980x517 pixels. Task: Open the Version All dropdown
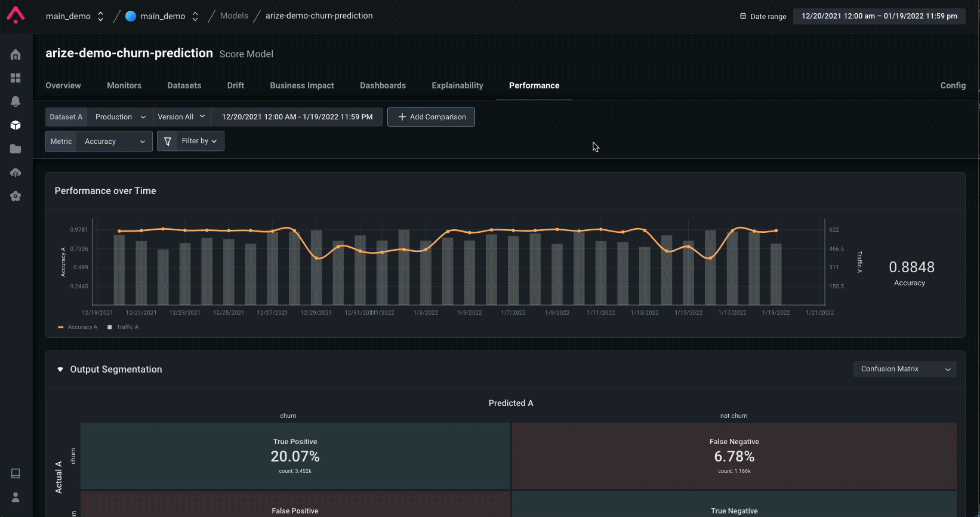click(181, 117)
